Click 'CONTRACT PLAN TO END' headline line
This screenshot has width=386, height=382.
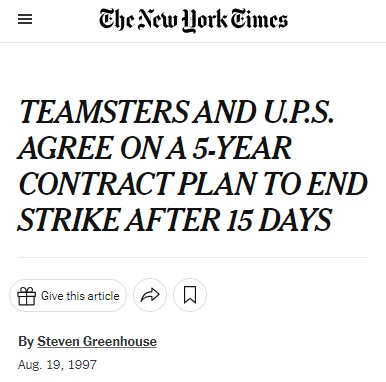(193, 183)
